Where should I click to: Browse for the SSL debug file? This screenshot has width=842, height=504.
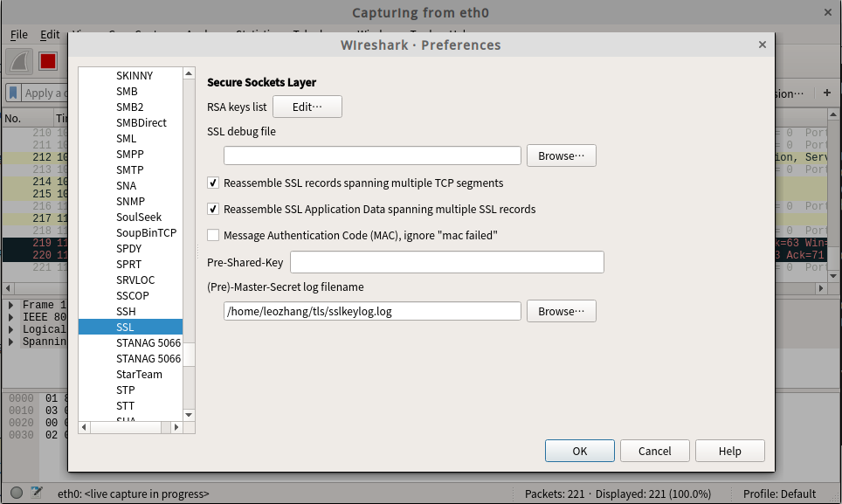coord(561,155)
